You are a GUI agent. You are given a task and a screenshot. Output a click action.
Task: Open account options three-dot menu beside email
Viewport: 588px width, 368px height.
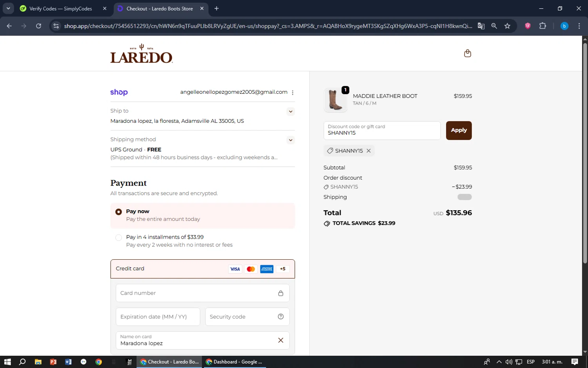click(292, 93)
